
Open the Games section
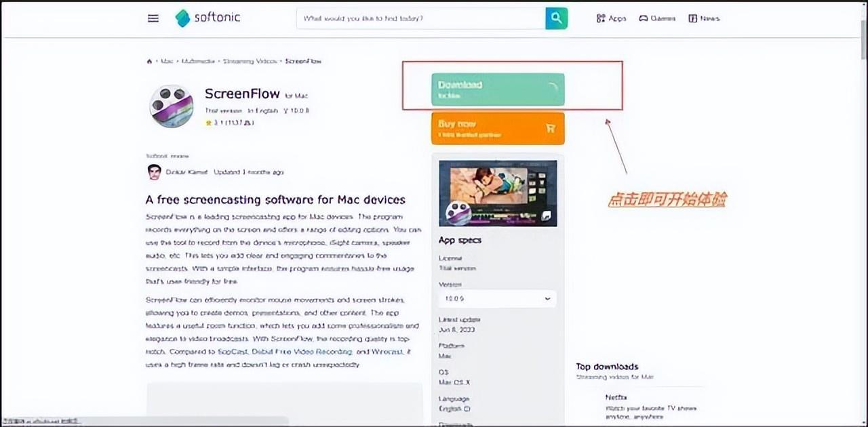coord(657,18)
